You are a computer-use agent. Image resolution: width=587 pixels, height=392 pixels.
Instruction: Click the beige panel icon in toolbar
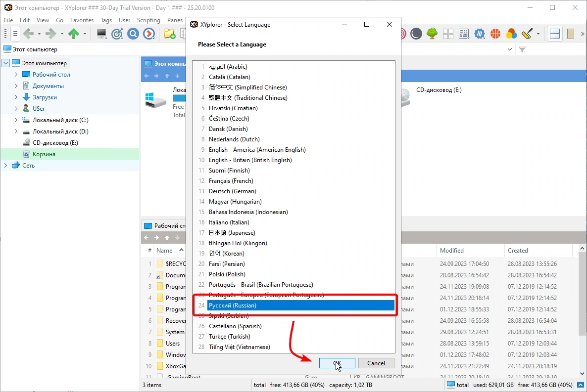click(571, 34)
